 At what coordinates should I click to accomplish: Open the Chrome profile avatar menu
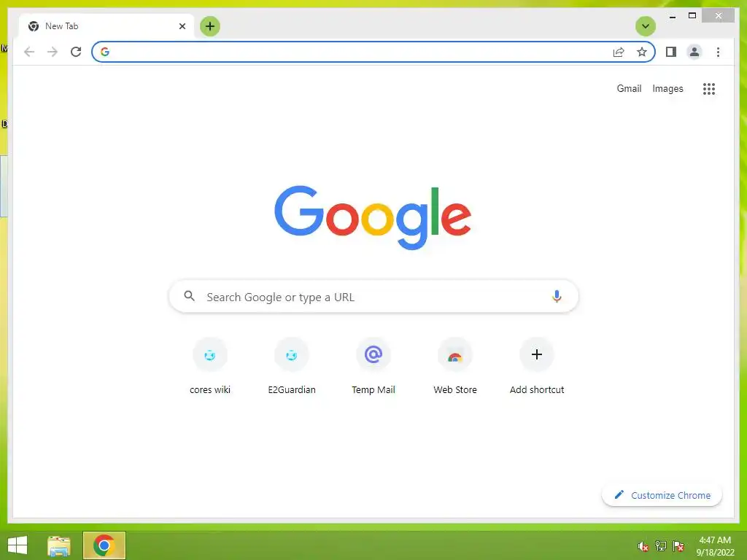pyautogui.click(x=694, y=52)
